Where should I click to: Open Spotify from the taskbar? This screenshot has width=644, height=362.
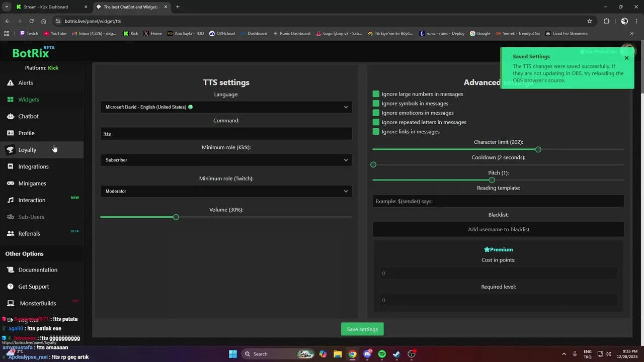click(x=382, y=354)
